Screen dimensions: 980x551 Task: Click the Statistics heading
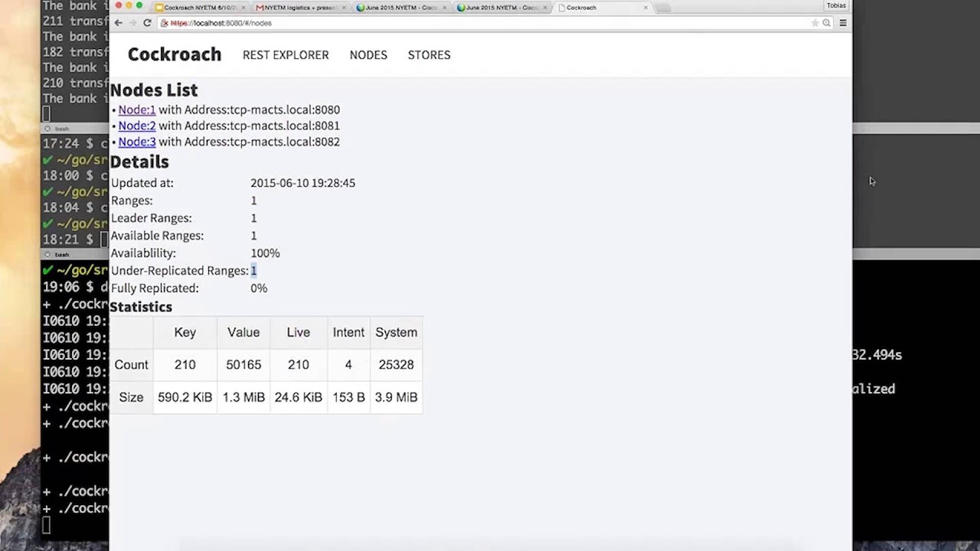141,307
